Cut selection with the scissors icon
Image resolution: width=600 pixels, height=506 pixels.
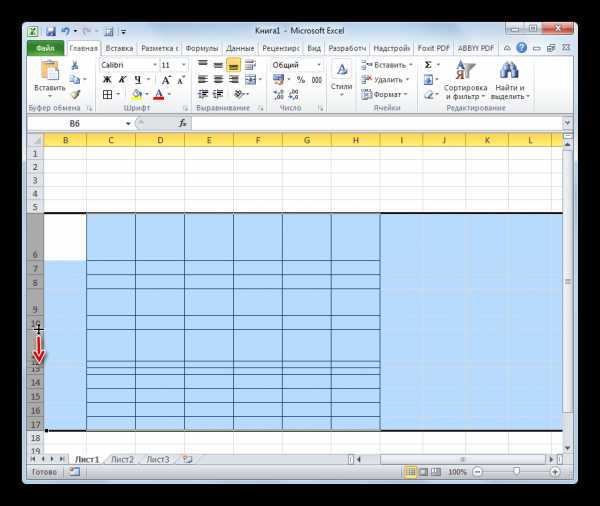pyautogui.click(x=75, y=65)
